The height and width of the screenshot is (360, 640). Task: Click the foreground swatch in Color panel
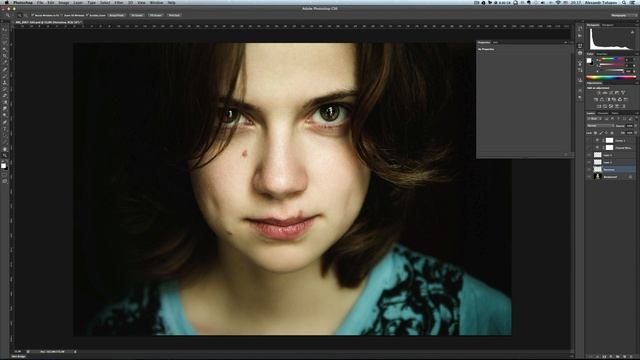point(589,60)
